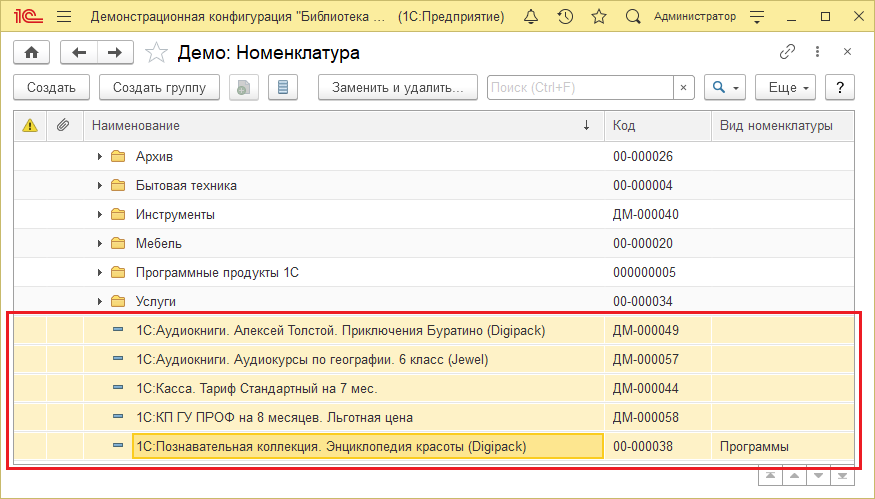Click the 1C logo icon

click(28, 17)
